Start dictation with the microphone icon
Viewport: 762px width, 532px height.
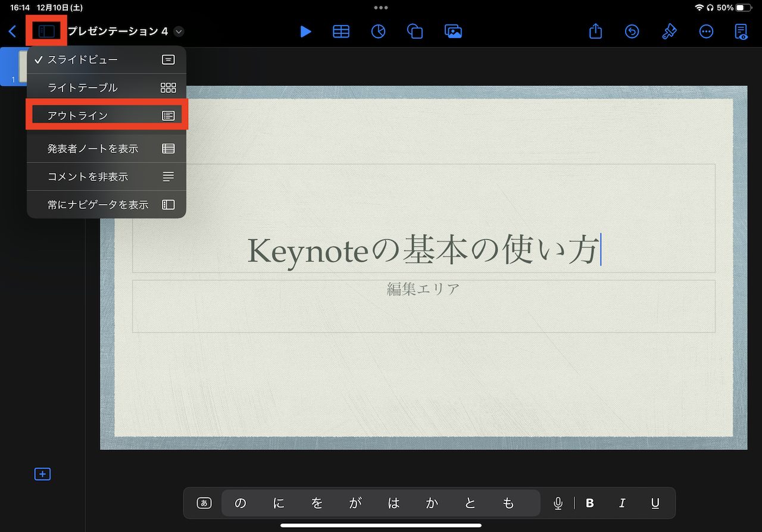(558, 503)
